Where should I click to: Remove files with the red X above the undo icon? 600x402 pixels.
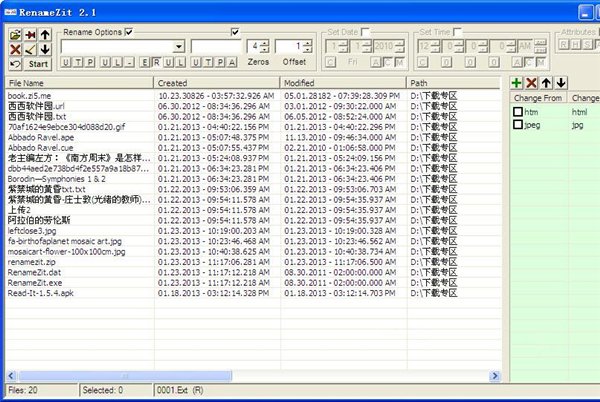pyautogui.click(x=15, y=49)
